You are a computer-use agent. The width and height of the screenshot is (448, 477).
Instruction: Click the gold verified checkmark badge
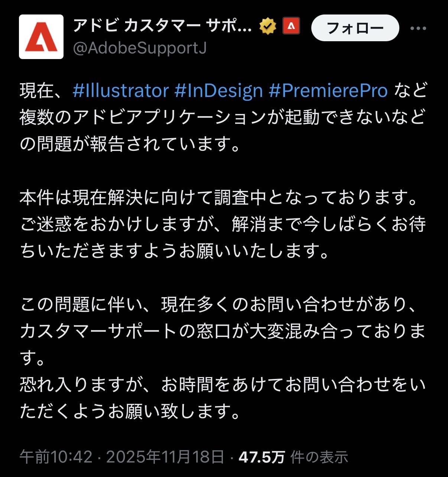[x=268, y=27]
